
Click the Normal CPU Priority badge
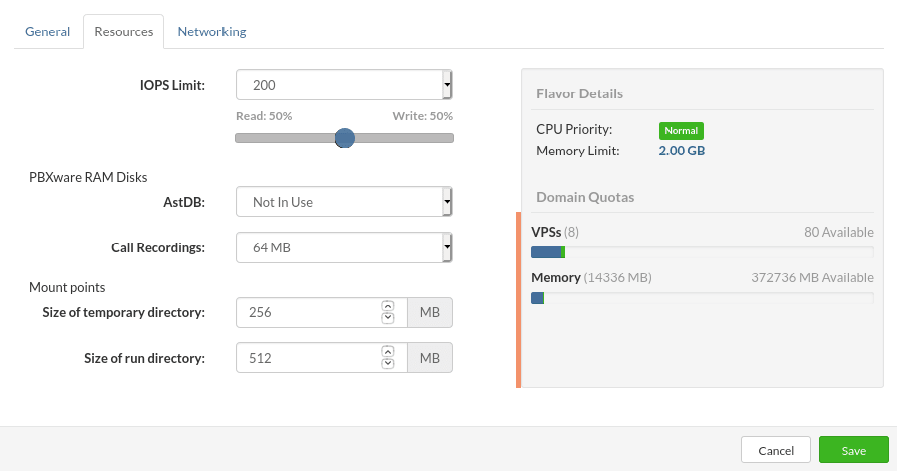681,131
